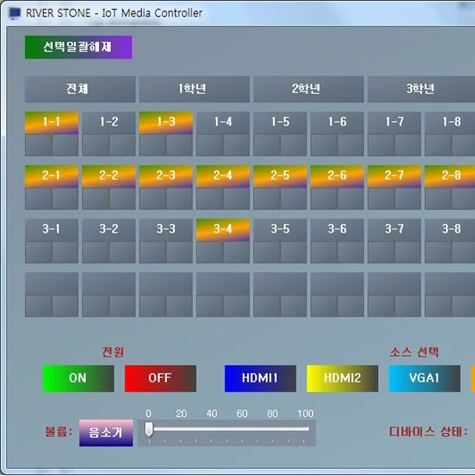Toggle classroom 1-2 selection

click(108, 123)
